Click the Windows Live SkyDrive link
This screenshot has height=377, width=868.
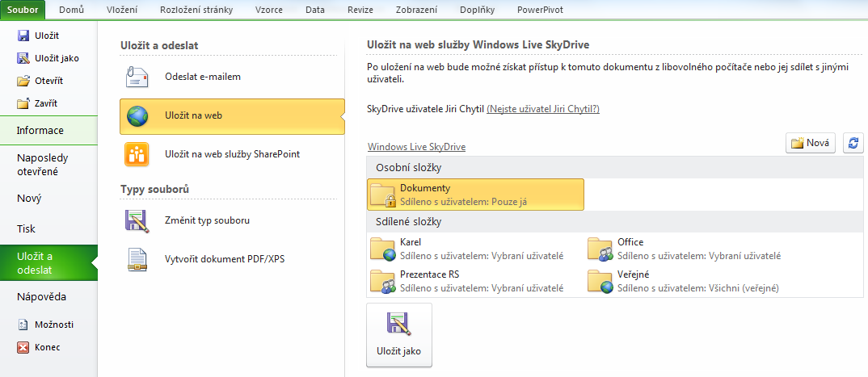coord(416,147)
